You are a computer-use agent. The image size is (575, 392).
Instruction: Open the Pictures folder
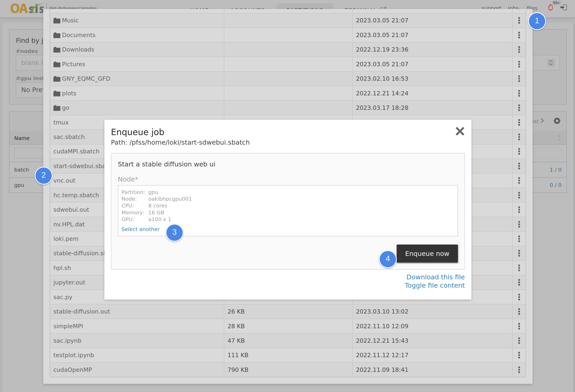[69, 64]
